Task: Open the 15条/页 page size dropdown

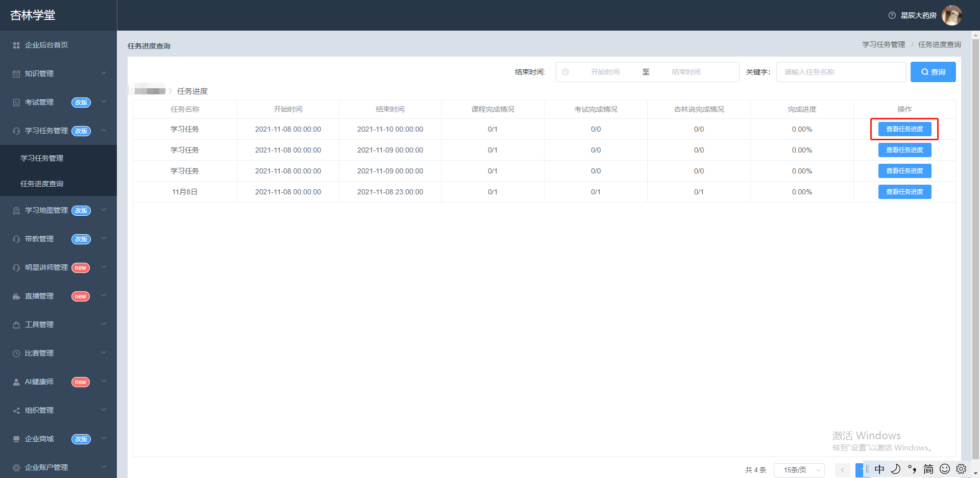Action: tap(799, 470)
